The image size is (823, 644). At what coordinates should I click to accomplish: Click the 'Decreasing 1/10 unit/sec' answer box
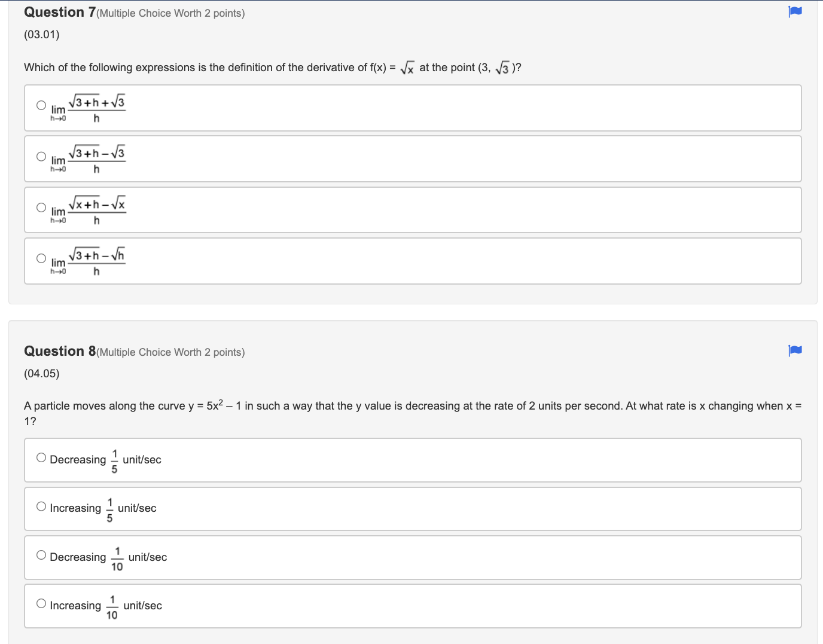pos(412,557)
